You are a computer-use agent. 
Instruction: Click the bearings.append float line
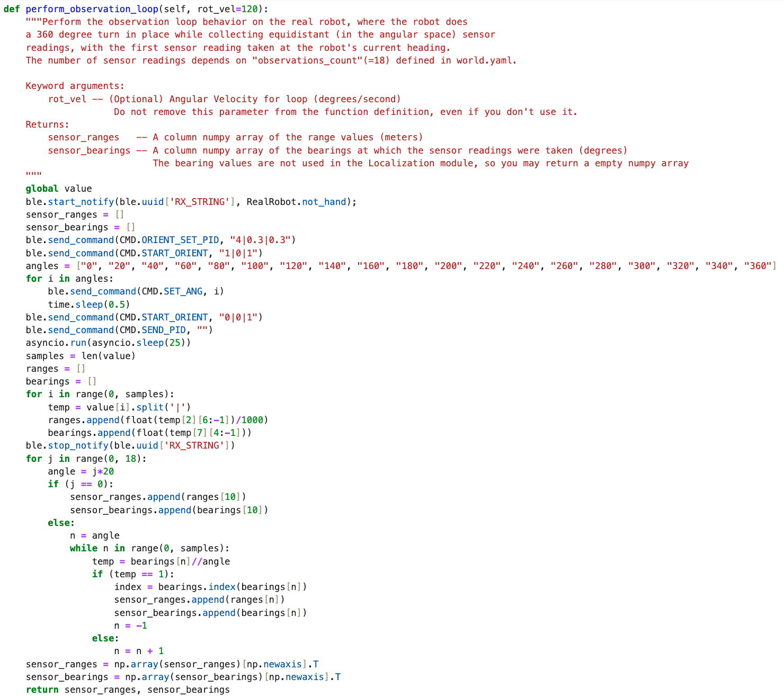[x=150, y=433]
